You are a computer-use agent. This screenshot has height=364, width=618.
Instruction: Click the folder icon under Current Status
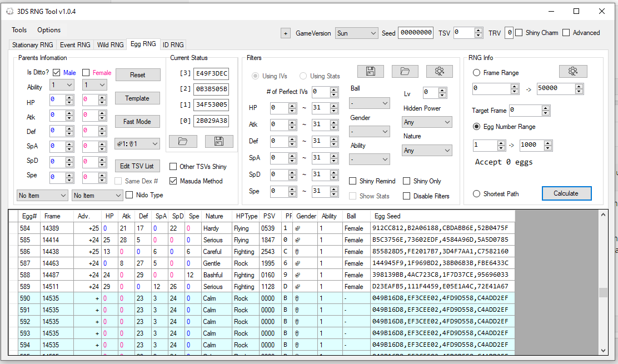183,142
